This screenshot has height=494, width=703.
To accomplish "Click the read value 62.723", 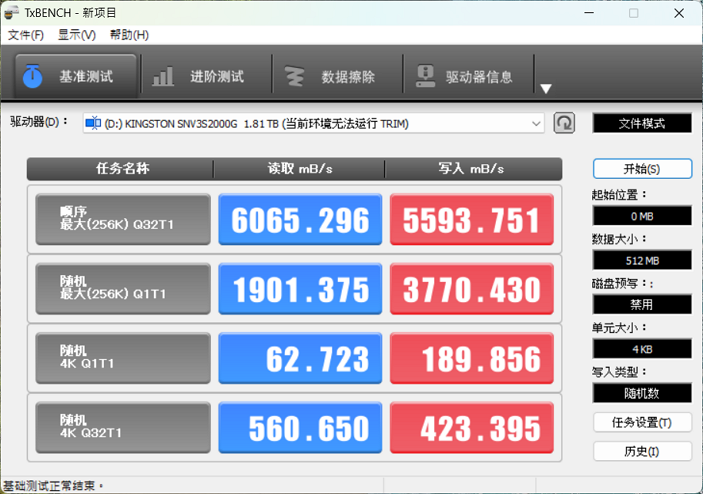I will point(300,358).
